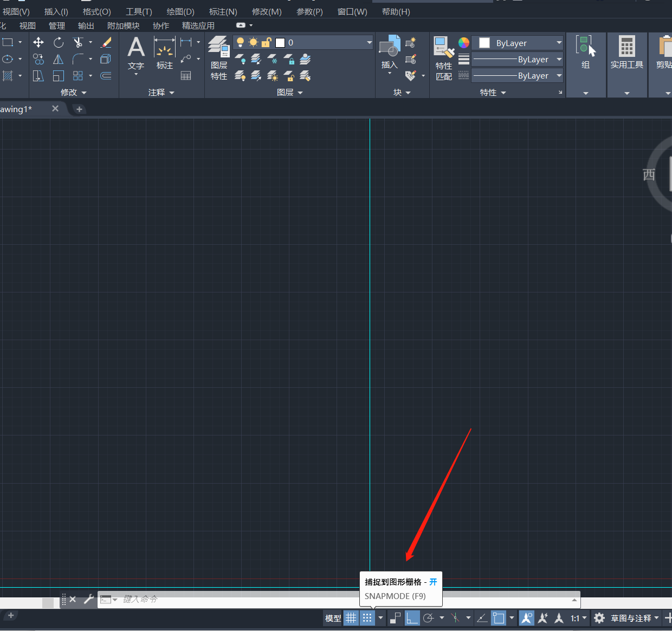The height and width of the screenshot is (631, 672).
Task: Click the ByLayer object color swatch dropdown
Action: coord(517,43)
